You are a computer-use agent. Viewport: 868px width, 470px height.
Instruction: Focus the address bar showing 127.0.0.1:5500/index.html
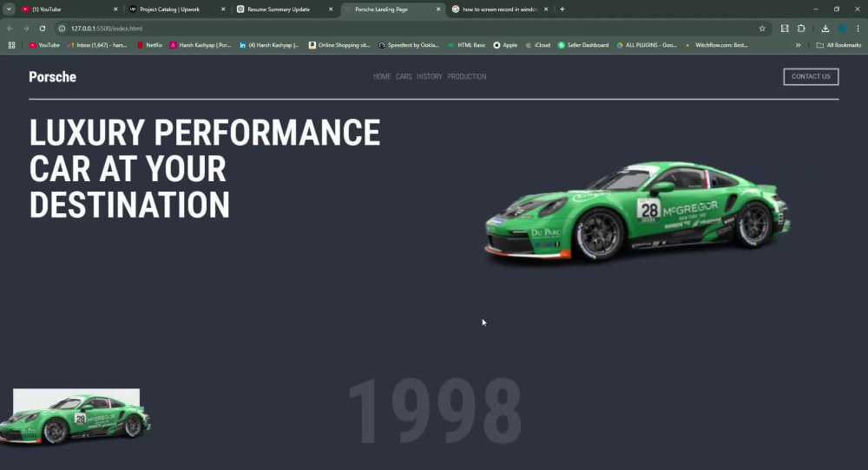pyautogui.click(x=410, y=29)
